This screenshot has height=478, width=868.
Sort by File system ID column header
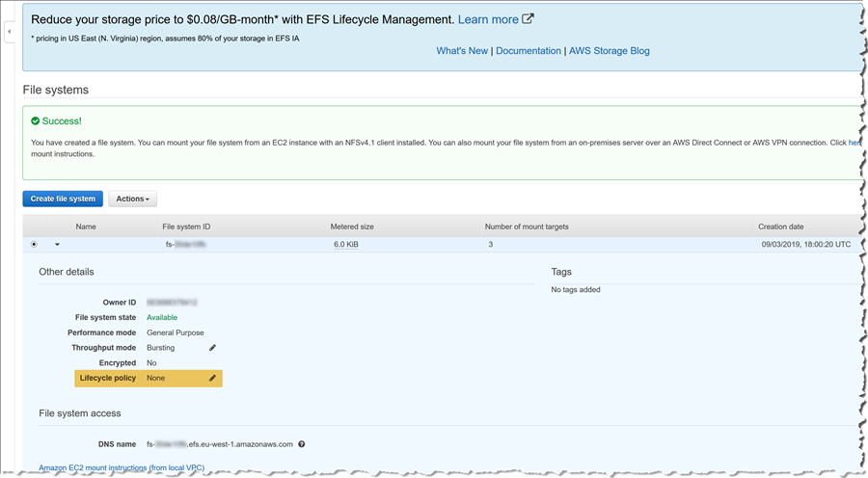click(186, 226)
